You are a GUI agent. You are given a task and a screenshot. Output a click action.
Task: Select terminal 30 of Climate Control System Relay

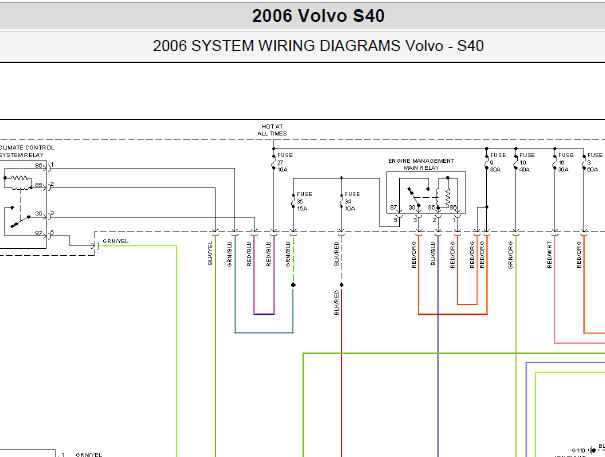pyautogui.click(x=39, y=213)
